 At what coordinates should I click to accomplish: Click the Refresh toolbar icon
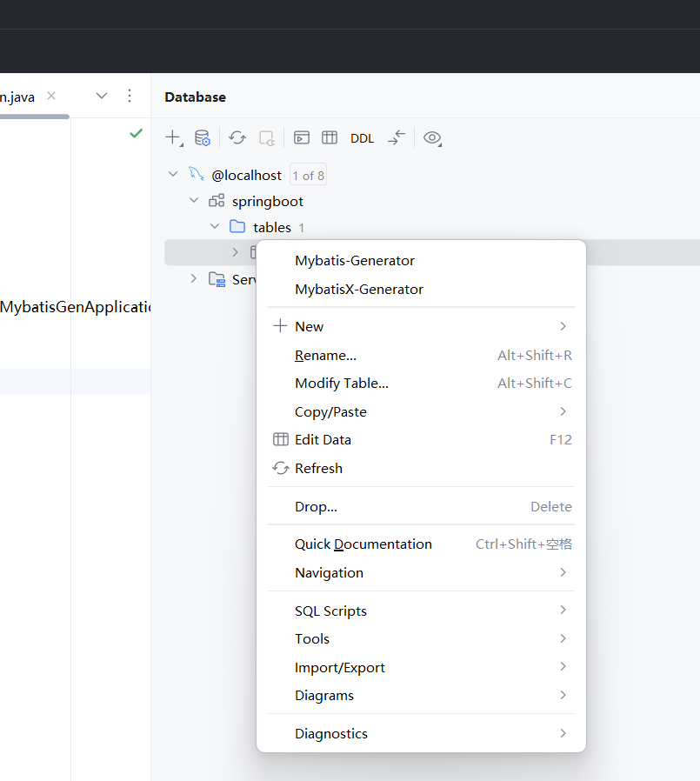click(x=237, y=137)
